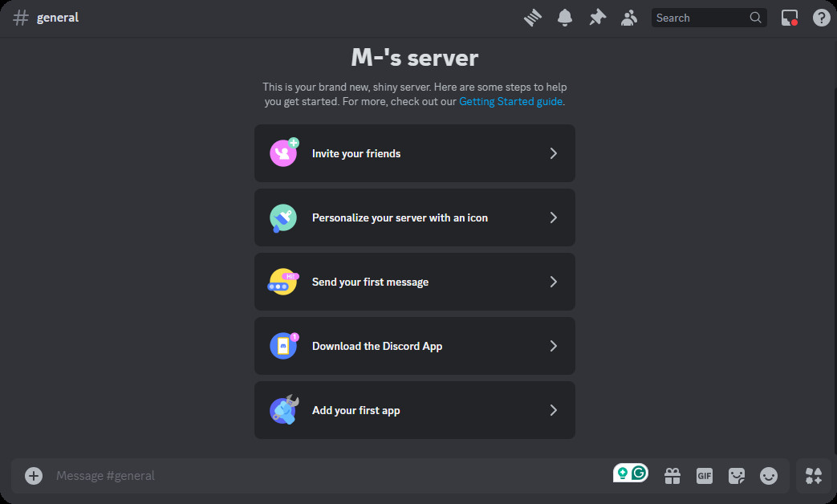Open Send your first message card
The height and width of the screenshot is (504, 837).
(415, 282)
